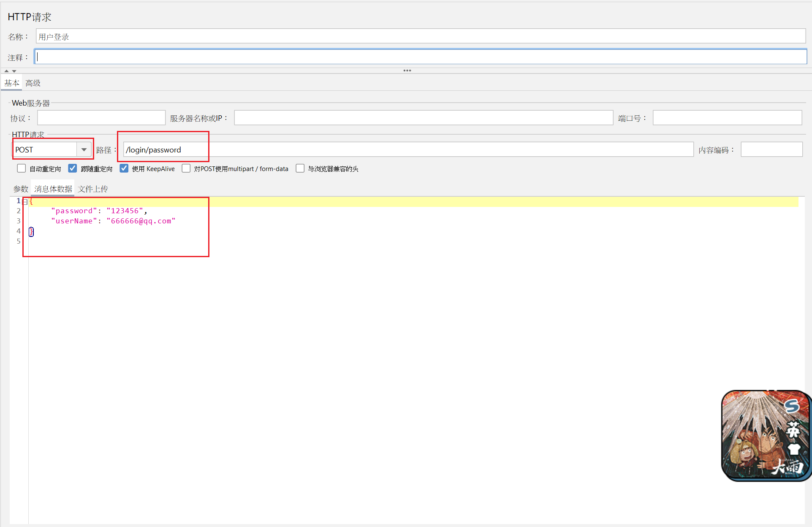Open the 文件上传 tab
The image size is (812, 527).
click(93, 189)
